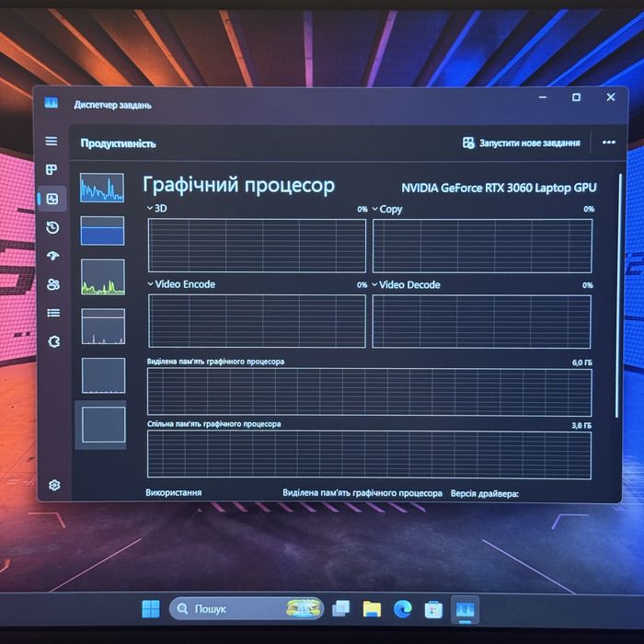Screen dimensions: 644x644
Task: Minimize the Task Manager window
Action: point(543,98)
